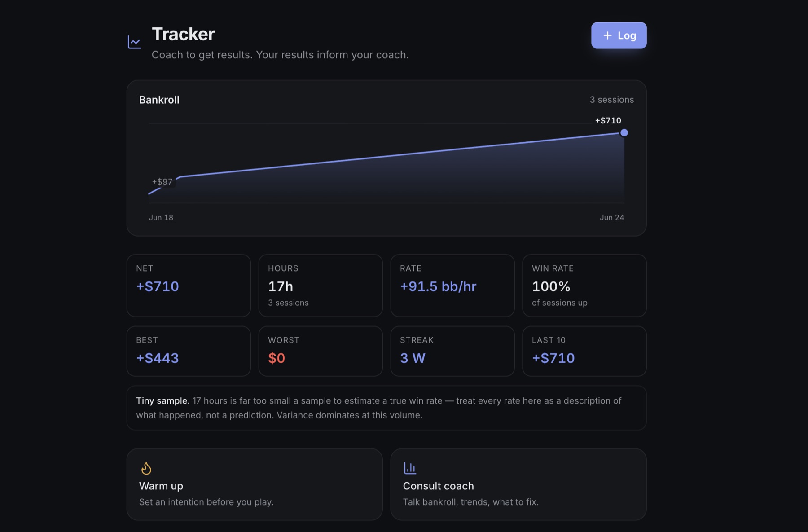Select the WIN RATE 100% card
Screen dimensions: 808x532
pos(584,286)
